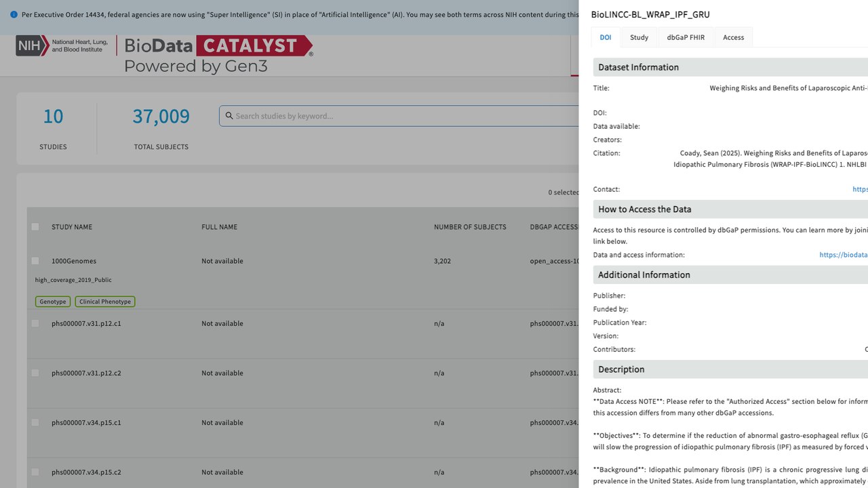Viewport: 868px width, 488px height.
Task: Click the high_coverage_2019_Public text
Action: click(x=73, y=280)
